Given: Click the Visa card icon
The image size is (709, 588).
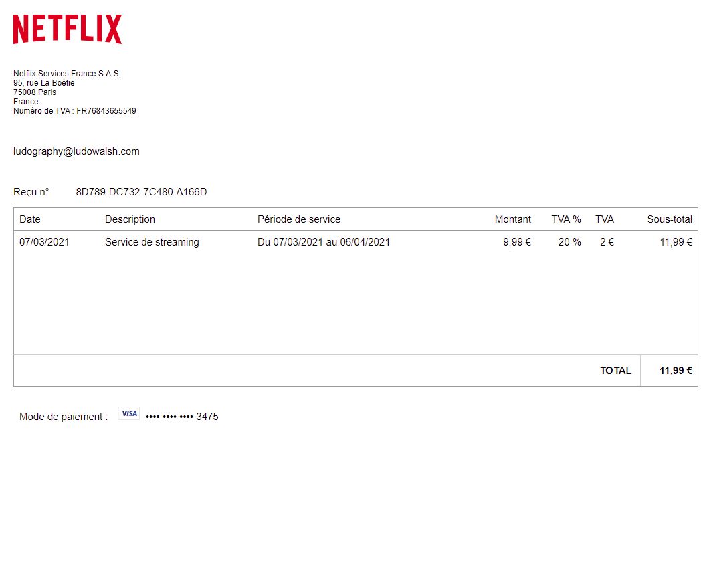Looking at the screenshot, I should coord(129,414).
